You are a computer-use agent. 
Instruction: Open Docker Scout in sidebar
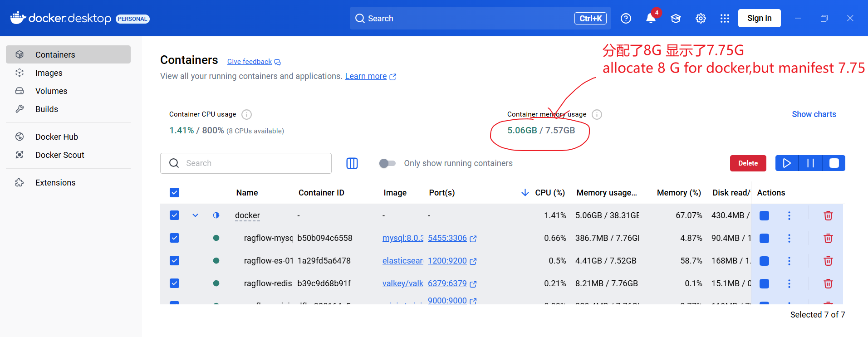tap(68, 155)
